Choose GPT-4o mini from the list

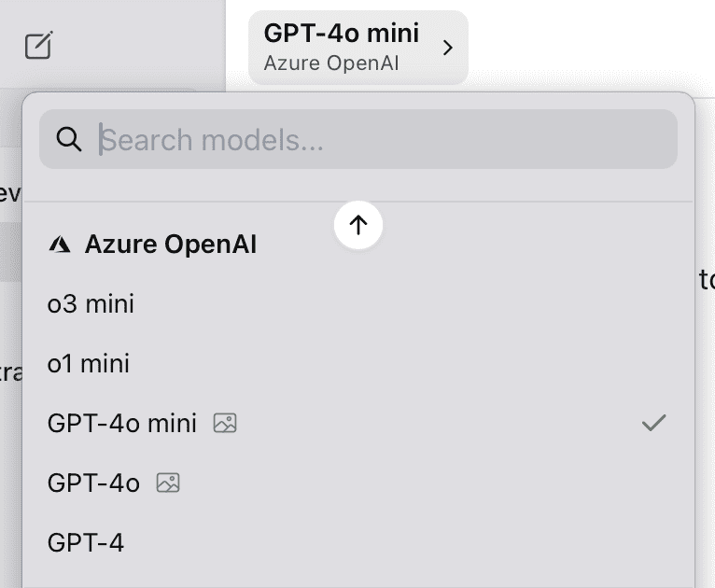coord(357,423)
